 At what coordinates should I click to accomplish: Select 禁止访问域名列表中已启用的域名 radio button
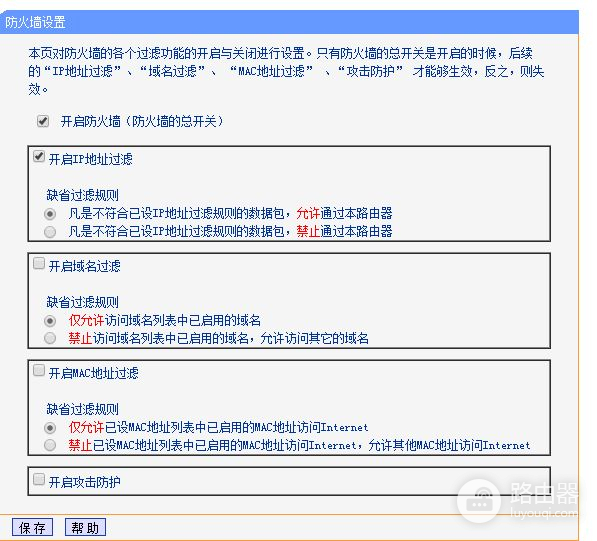(x=50, y=338)
